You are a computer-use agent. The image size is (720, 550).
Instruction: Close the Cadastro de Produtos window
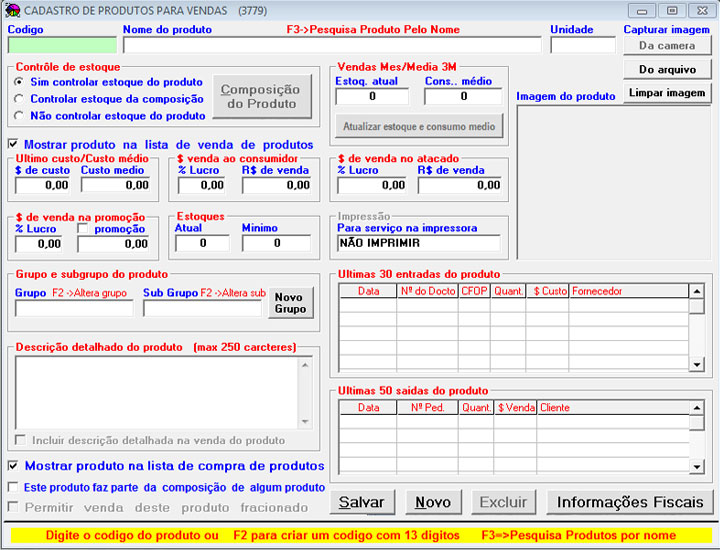tap(702, 11)
